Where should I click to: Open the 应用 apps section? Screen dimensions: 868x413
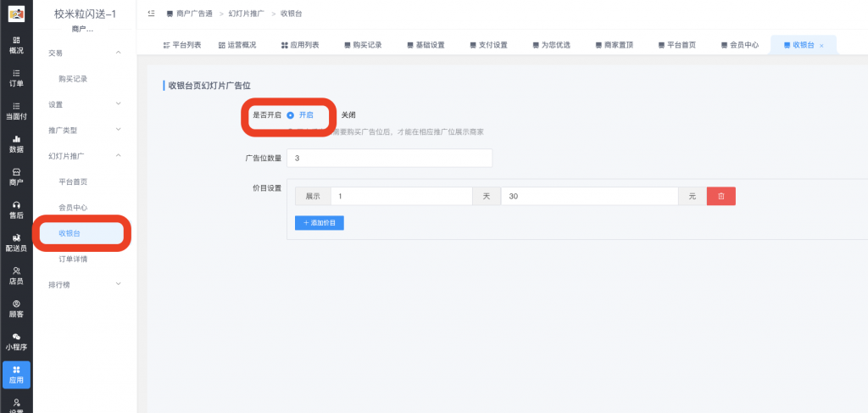(16, 375)
